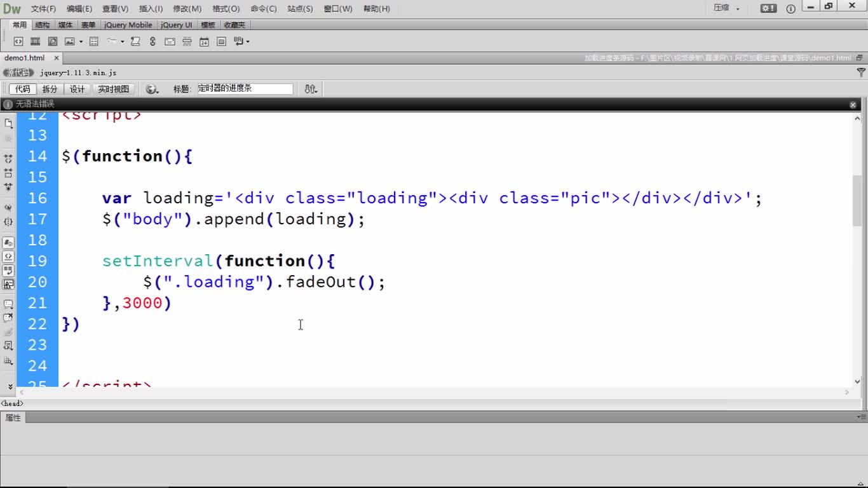Expand the Head tag dropdown arrow
The image size is (868, 488).
point(122,42)
